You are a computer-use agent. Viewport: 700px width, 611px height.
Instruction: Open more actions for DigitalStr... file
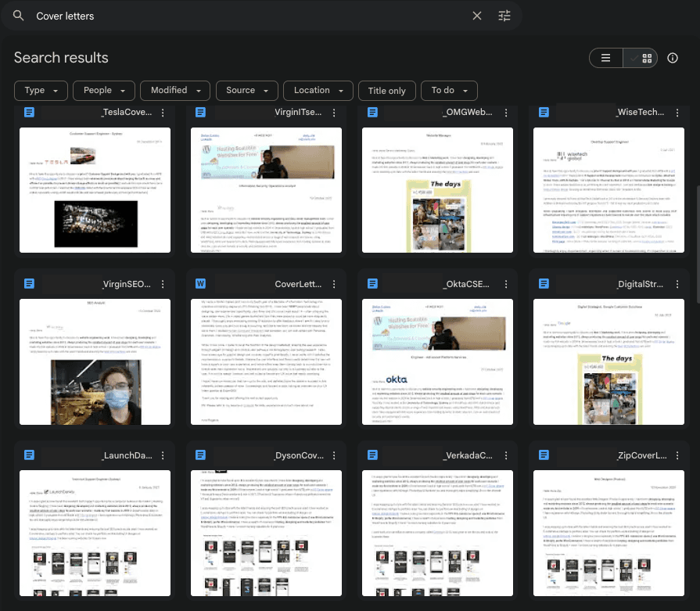(x=677, y=284)
